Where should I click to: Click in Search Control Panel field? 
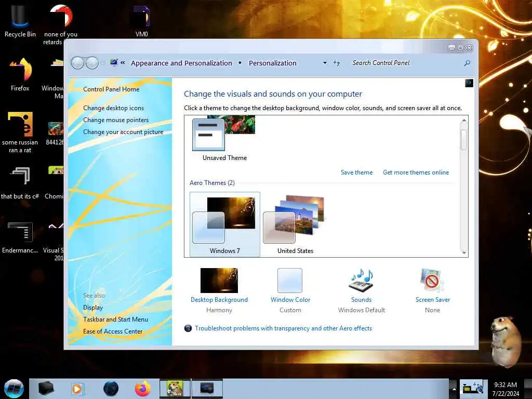coord(405,63)
